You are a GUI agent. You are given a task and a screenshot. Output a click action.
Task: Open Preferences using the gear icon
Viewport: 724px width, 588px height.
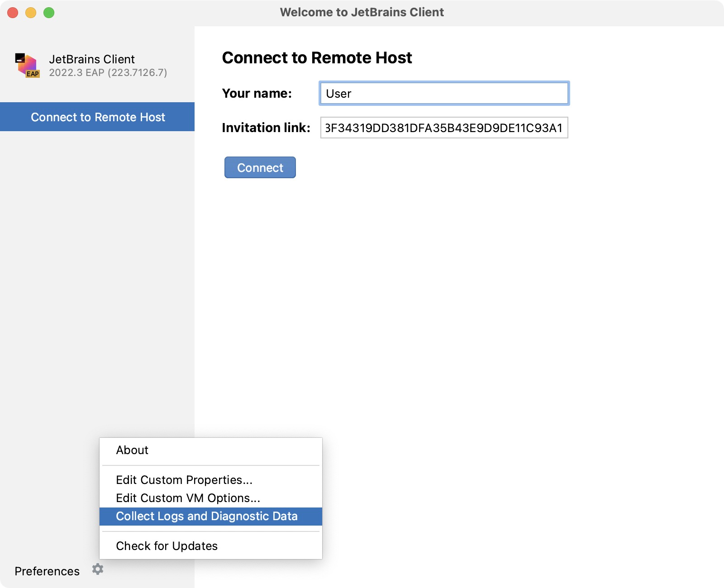(x=98, y=569)
